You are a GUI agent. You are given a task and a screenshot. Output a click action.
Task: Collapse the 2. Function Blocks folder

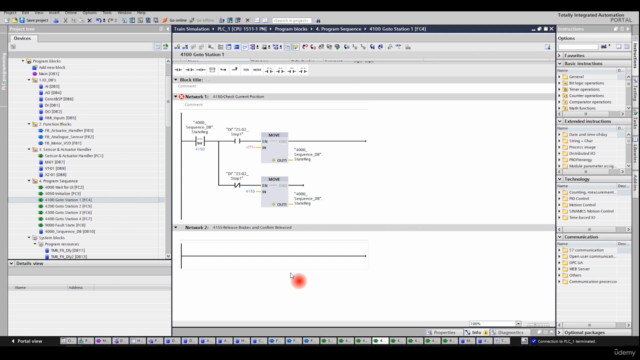pyautogui.click(x=29, y=124)
